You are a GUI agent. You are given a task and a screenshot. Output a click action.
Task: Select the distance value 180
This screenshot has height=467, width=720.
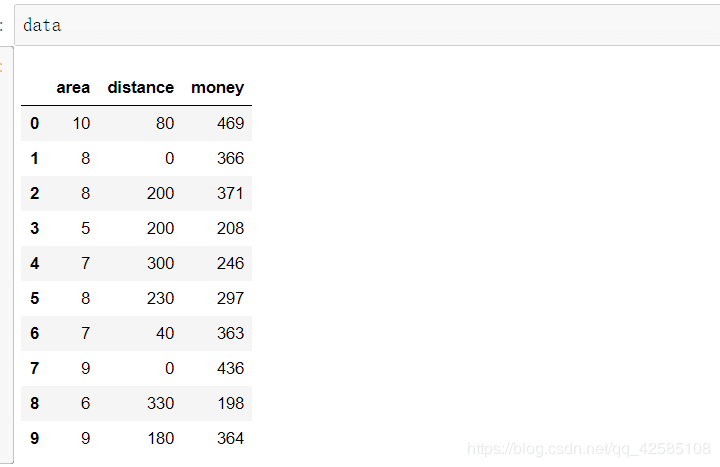(x=160, y=438)
